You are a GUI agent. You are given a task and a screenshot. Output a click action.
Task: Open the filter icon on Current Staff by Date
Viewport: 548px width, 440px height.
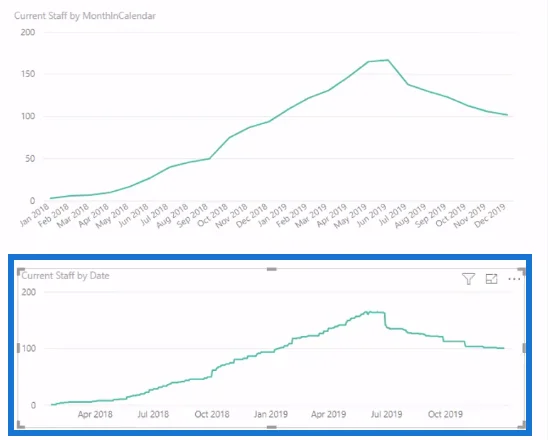point(468,279)
